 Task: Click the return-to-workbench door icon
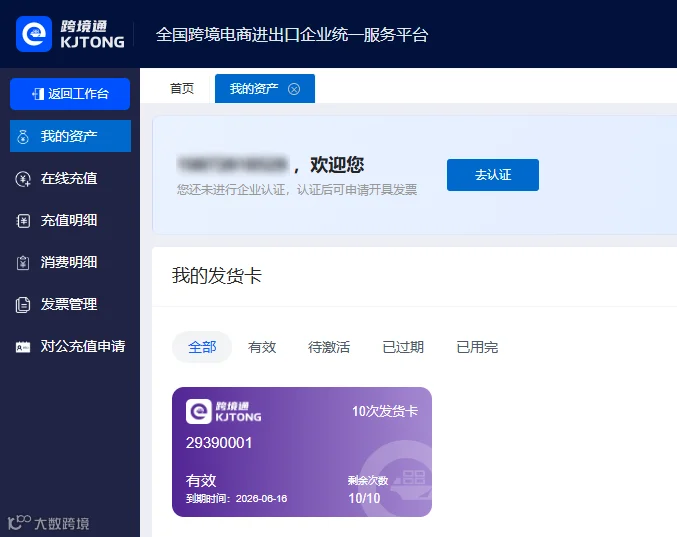38,94
